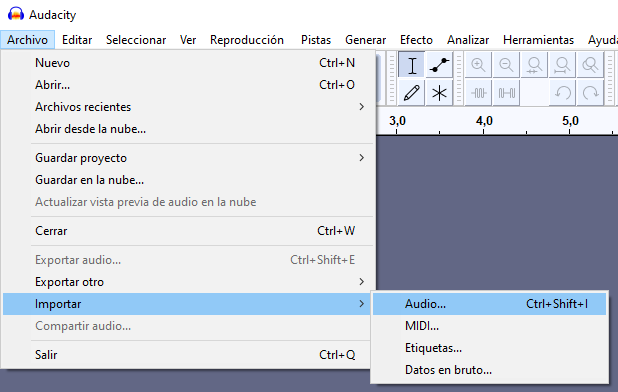Click the Redo arrow icon
Screen dimensions: 618x392
click(590, 93)
